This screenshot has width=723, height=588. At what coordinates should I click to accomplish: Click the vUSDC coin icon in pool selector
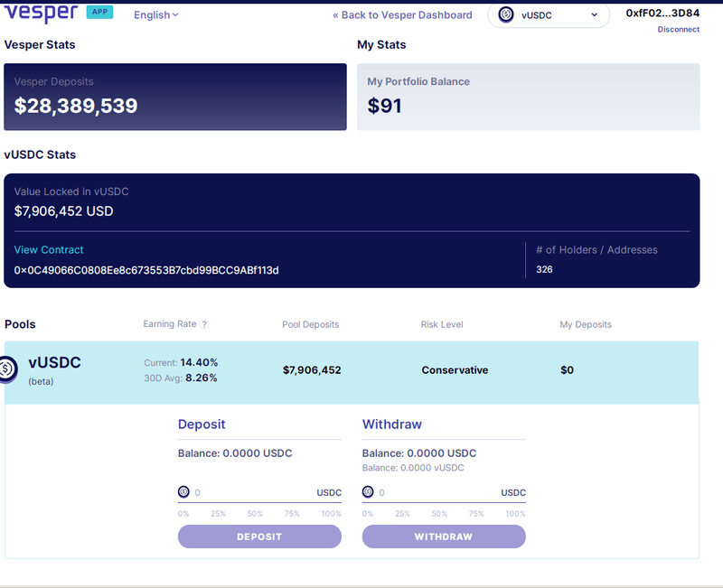point(506,14)
